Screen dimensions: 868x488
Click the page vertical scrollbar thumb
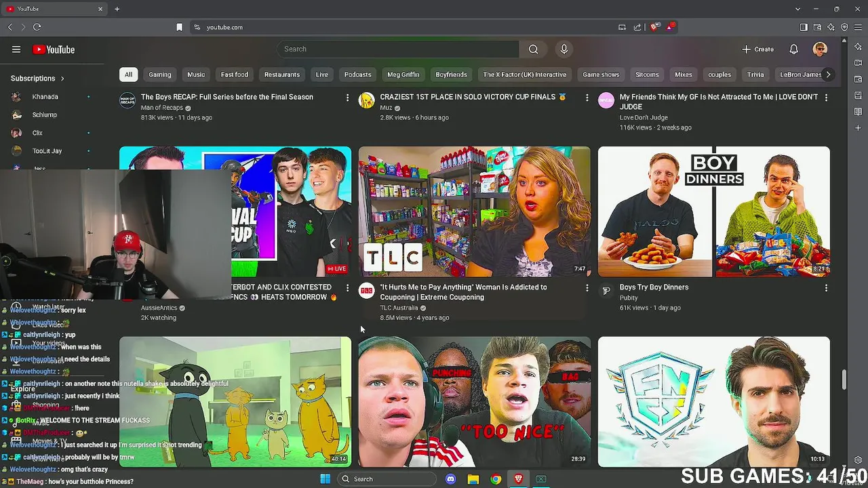coord(844,380)
